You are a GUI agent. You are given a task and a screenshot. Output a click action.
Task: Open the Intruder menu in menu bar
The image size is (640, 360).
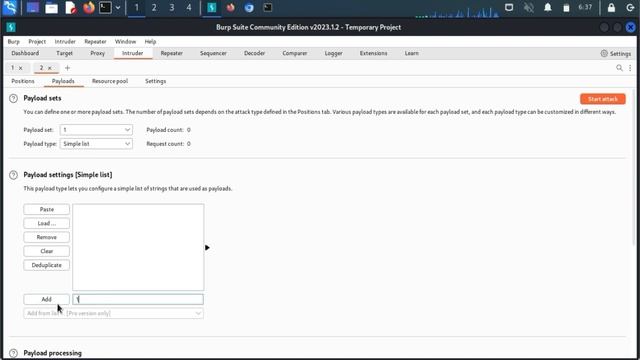click(65, 42)
